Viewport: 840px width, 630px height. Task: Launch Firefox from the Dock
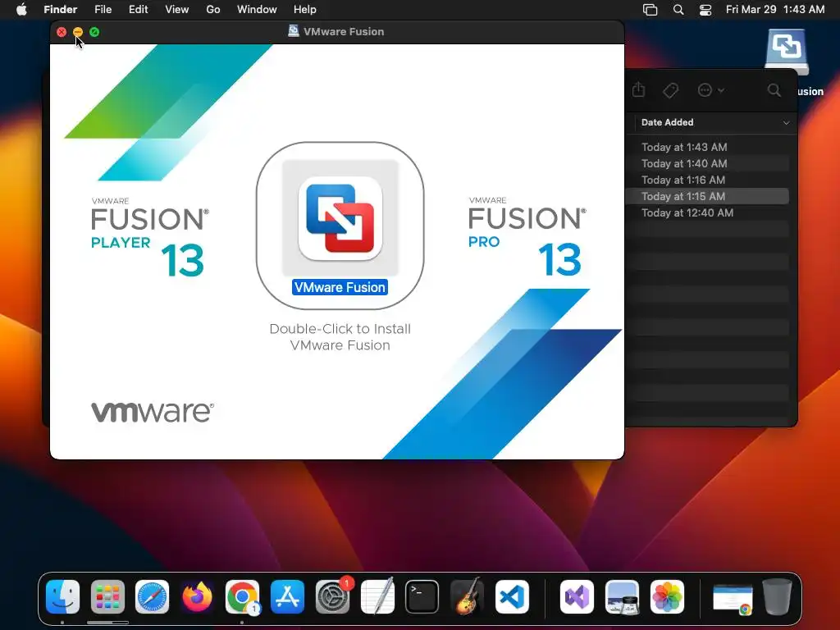pyautogui.click(x=197, y=596)
